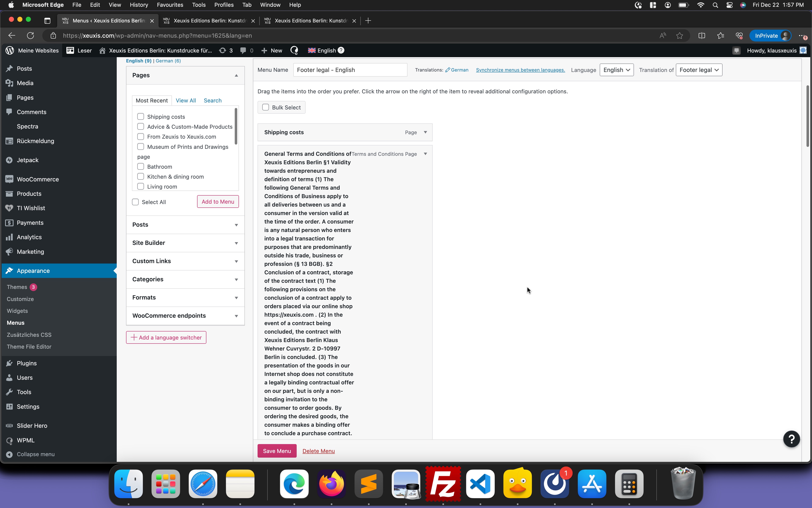This screenshot has height=508, width=812.
Task: Open Sublime Text from the dock
Action: pos(368,484)
